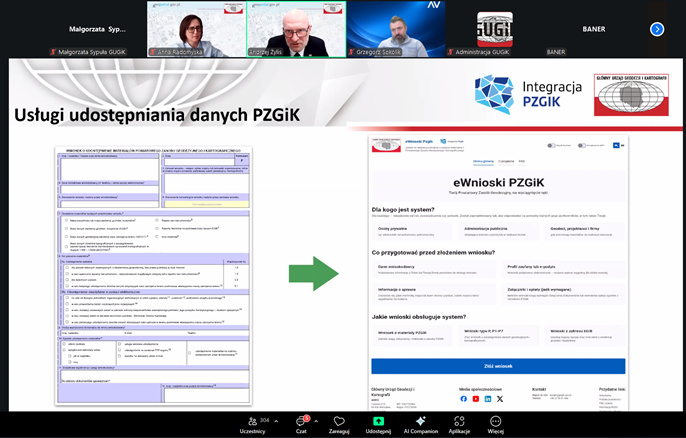Screen dimensions: 686x438
Task: Switch to the Strona główna tab
Action: (x=483, y=161)
